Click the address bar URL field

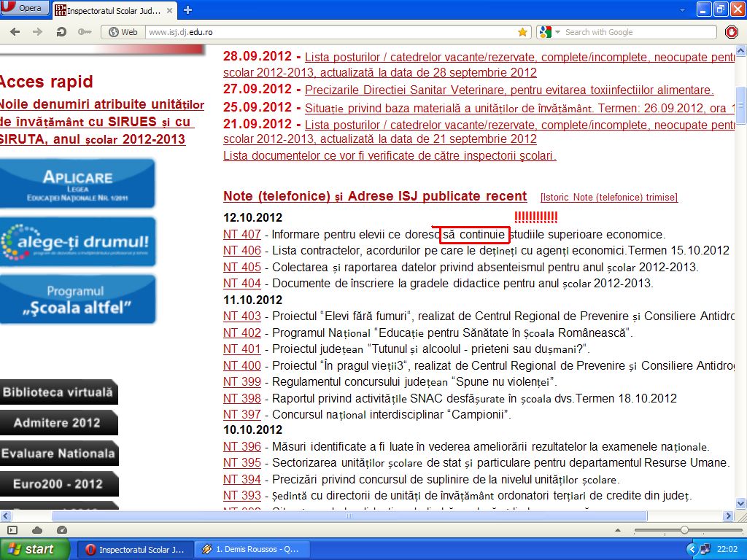328,32
